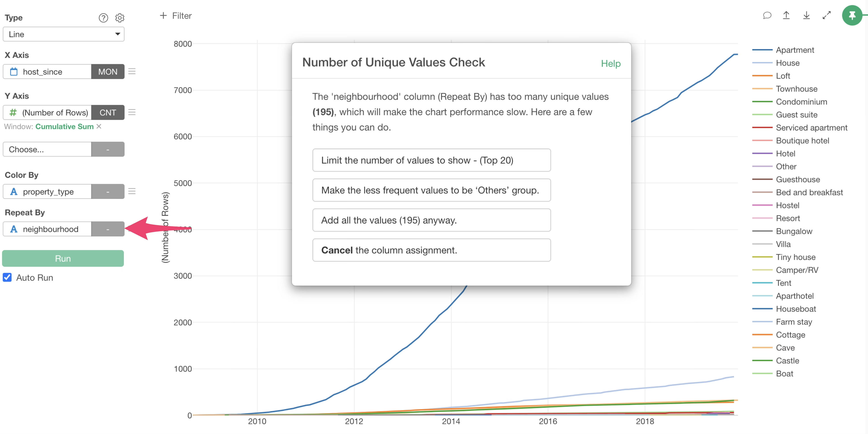Remove Cumulative Sum window function
This screenshot has width=868, height=434.
coord(99,126)
